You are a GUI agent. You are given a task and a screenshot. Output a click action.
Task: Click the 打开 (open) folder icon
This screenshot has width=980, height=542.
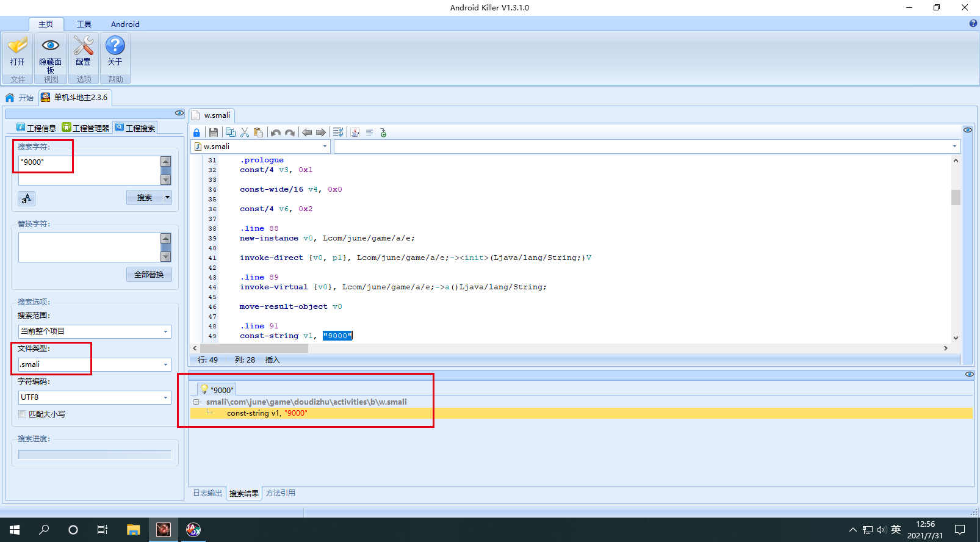[18, 46]
